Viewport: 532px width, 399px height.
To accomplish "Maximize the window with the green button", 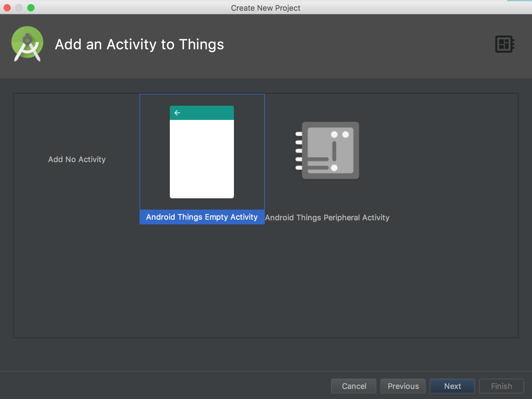I will [x=31, y=8].
